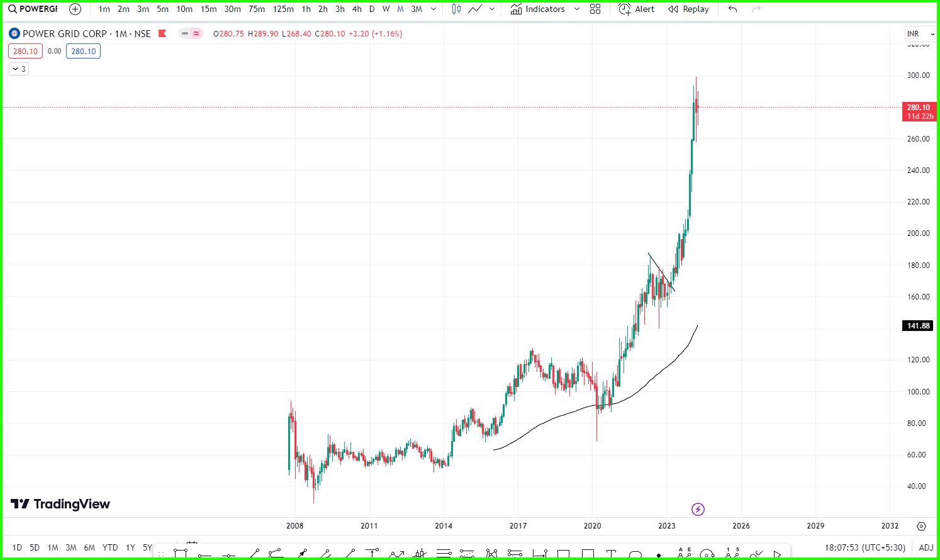Image resolution: width=940 pixels, height=560 pixels.
Task: Switch to 1m timeframe
Action: (x=104, y=9)
